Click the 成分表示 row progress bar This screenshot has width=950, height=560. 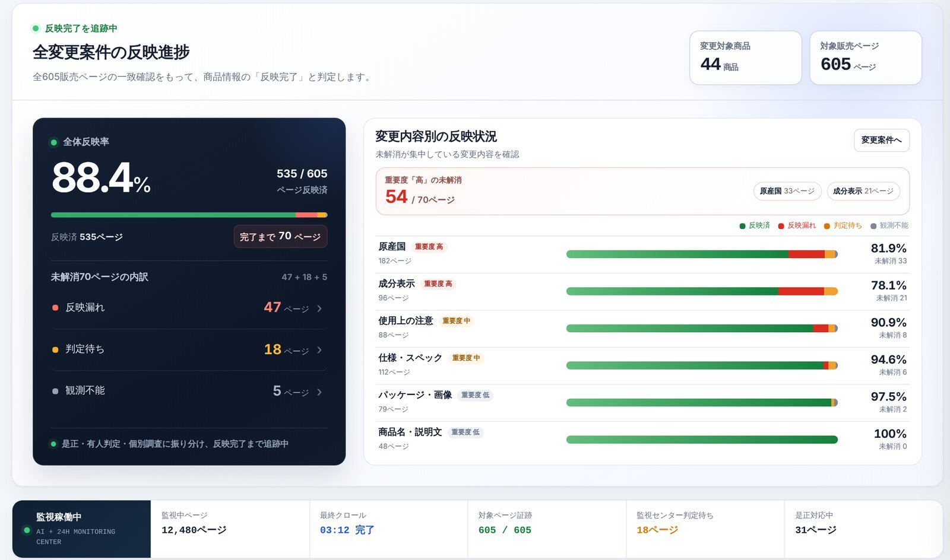tap(702, 291)
